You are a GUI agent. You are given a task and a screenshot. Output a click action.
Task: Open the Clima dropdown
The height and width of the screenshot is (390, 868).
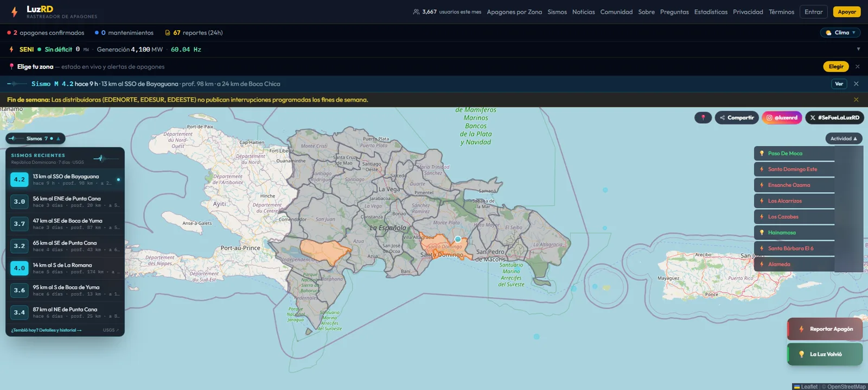[840, 33]
